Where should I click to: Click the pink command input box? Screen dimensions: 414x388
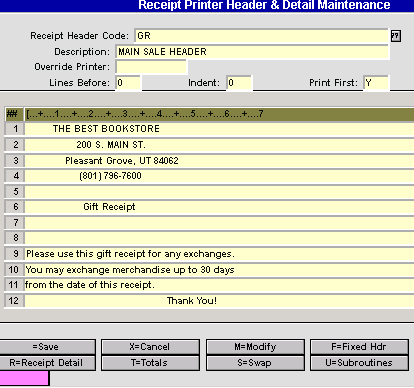24,378
